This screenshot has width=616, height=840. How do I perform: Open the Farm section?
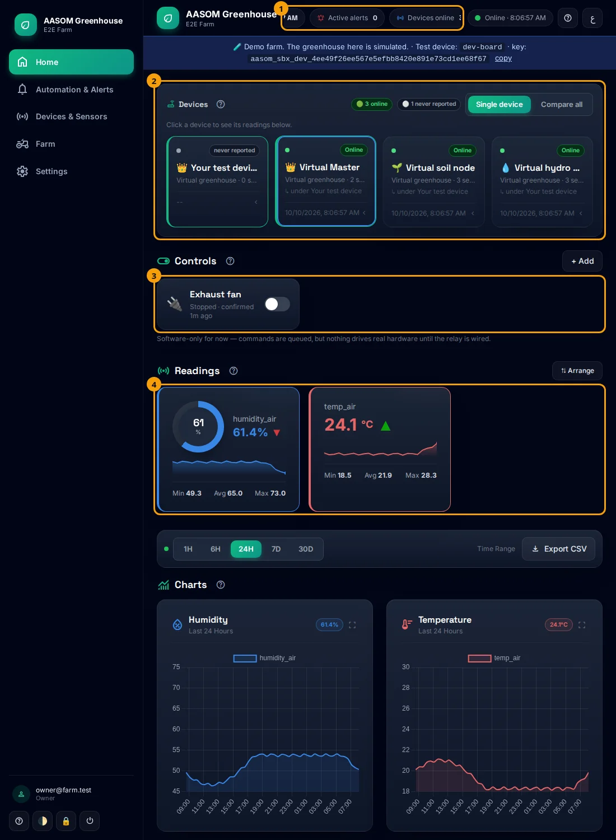point(71,144)
